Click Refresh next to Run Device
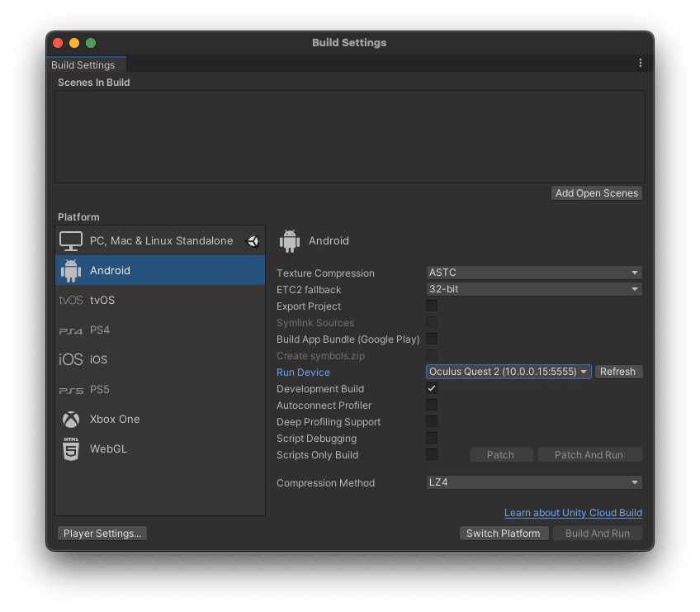The width and height of the screenshot is (700, 612). [x=618, y=372]
